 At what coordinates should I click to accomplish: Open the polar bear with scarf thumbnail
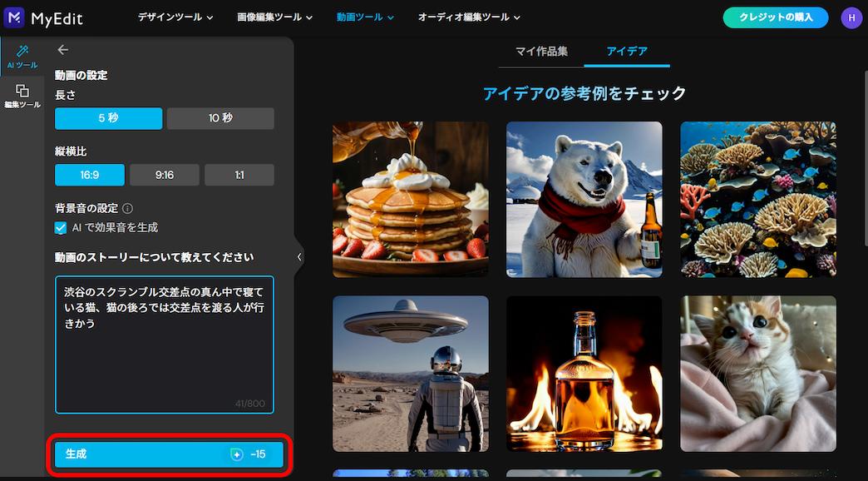584,200
